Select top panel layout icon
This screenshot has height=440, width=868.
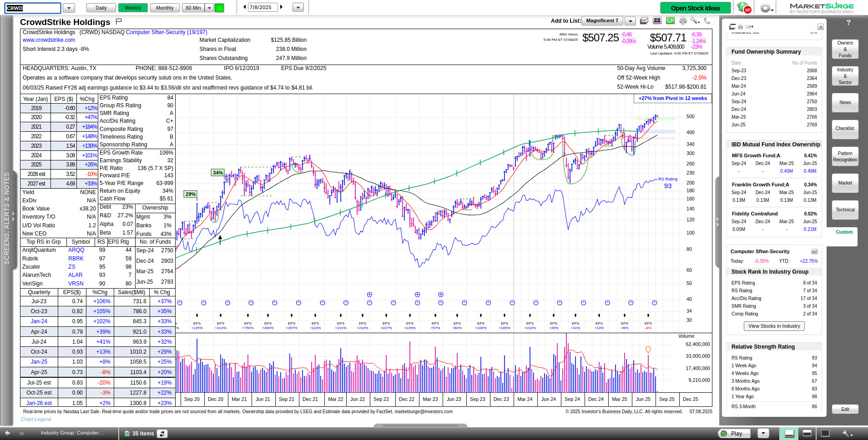coord(807,434)
